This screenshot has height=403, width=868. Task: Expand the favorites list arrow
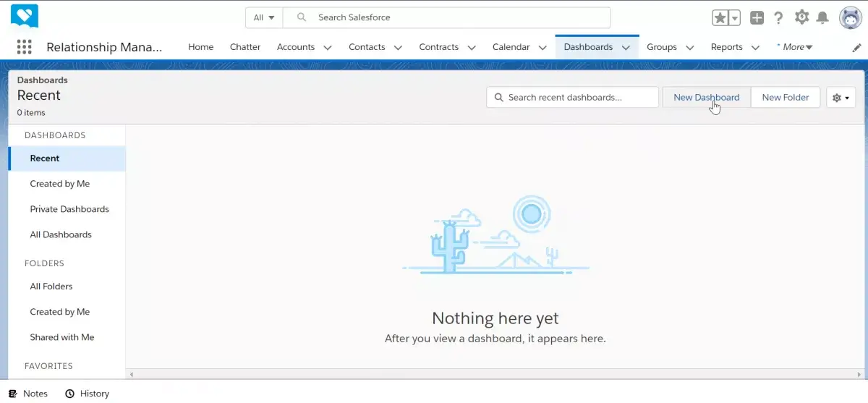point(735,18)
